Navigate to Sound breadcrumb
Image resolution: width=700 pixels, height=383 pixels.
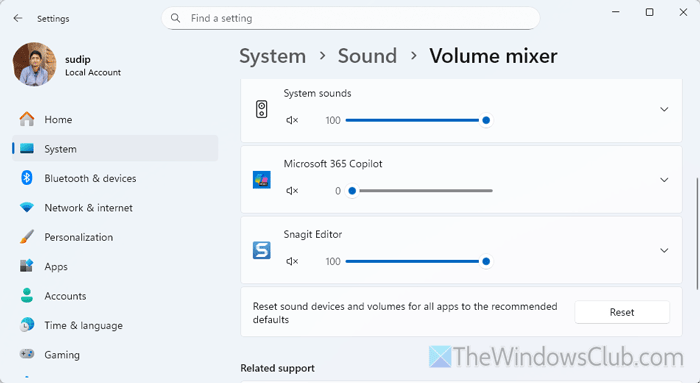click(367, 56)
